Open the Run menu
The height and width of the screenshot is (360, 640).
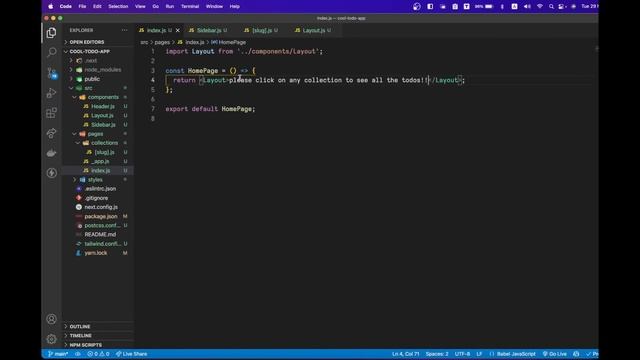click(x=170, y=7)
